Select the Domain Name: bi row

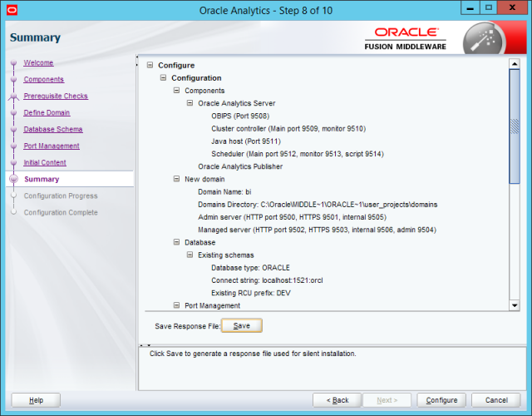pos(224,192)
